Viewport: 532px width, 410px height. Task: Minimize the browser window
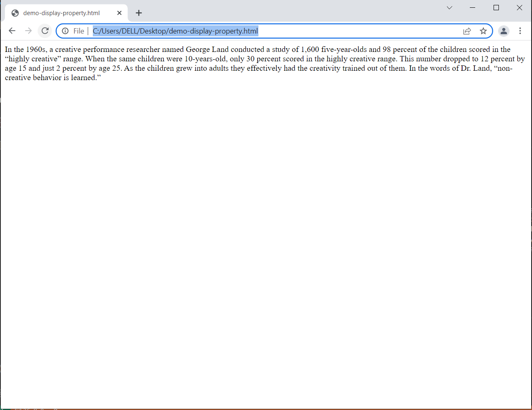click(x=473, y=8)
